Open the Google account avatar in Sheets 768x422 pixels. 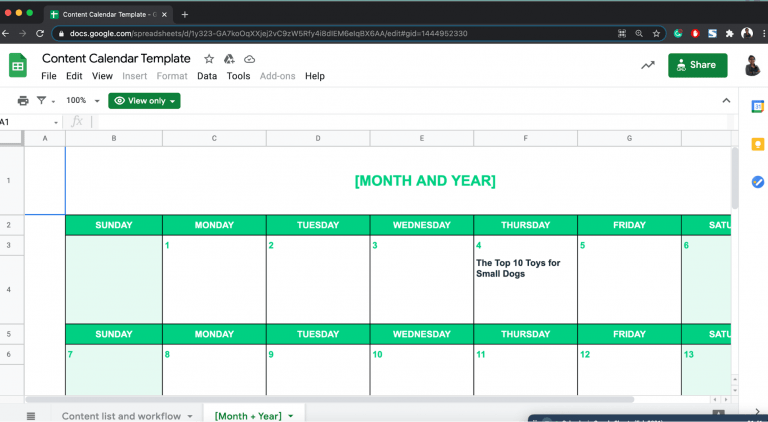click(752, 66)
